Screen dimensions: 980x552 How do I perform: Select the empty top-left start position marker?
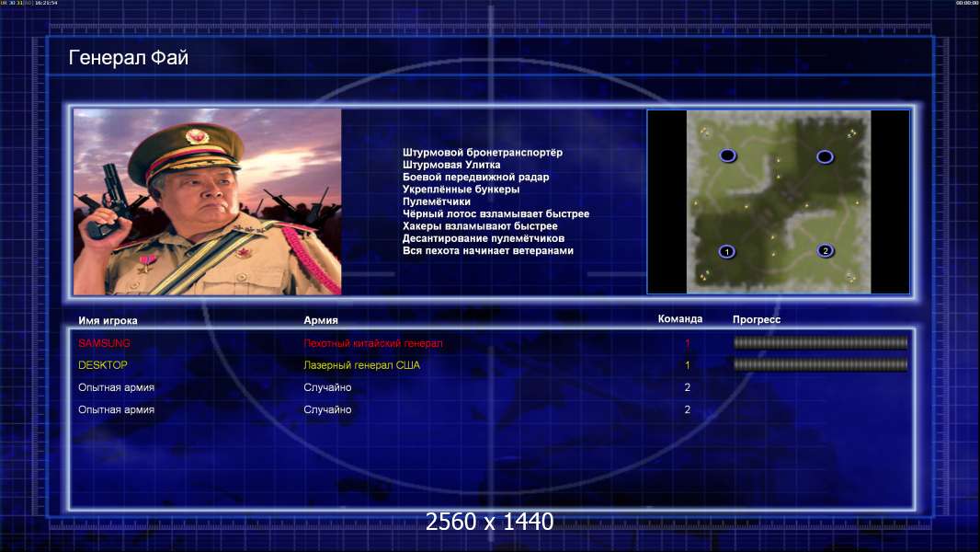(x=727, y=155)
